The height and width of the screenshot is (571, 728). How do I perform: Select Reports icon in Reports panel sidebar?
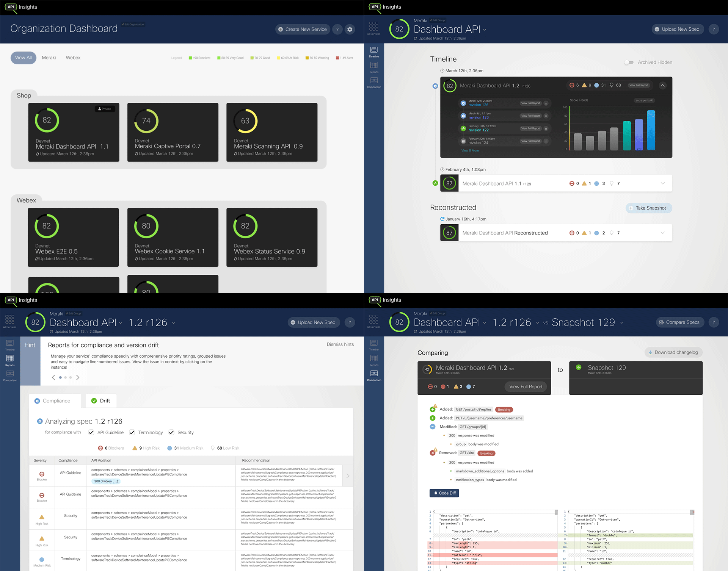pos(10,360)
